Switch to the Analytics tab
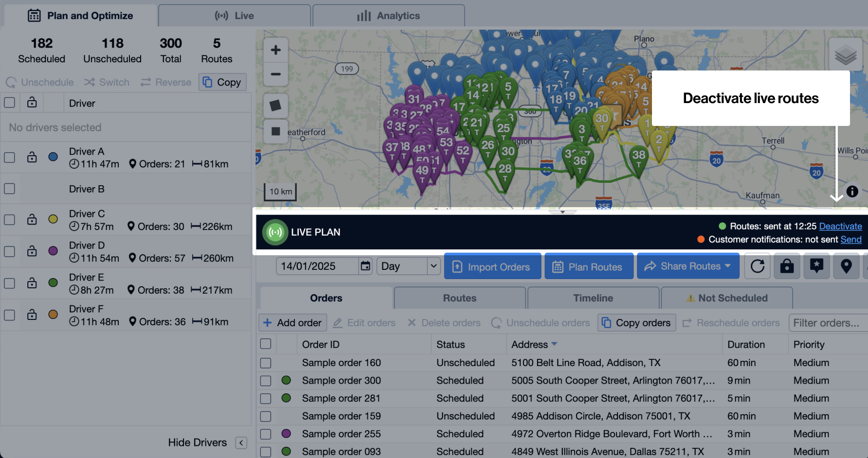This screenshot has width=868, height=458. pyautogui.click(x=388, y=16)
